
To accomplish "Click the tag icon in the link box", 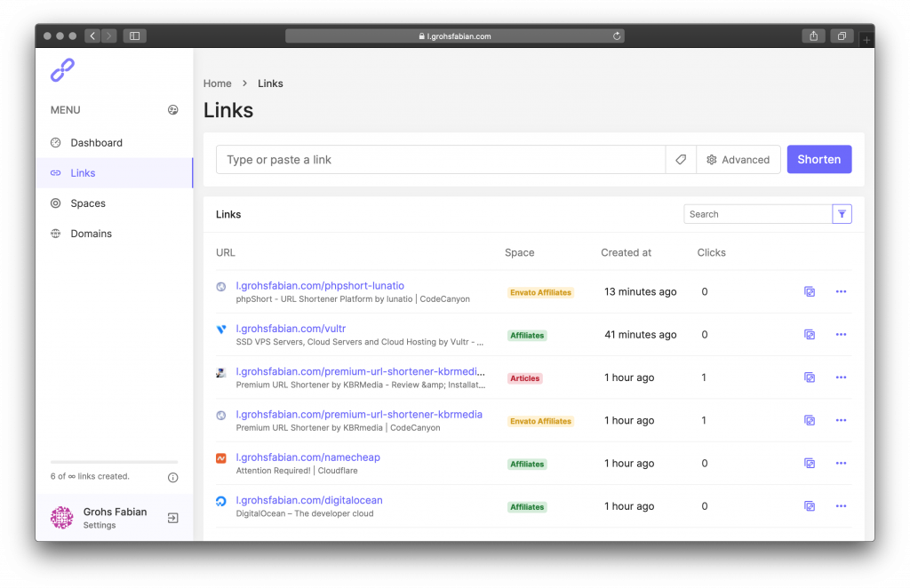I will pyautogui.click(x=681, y=160).
